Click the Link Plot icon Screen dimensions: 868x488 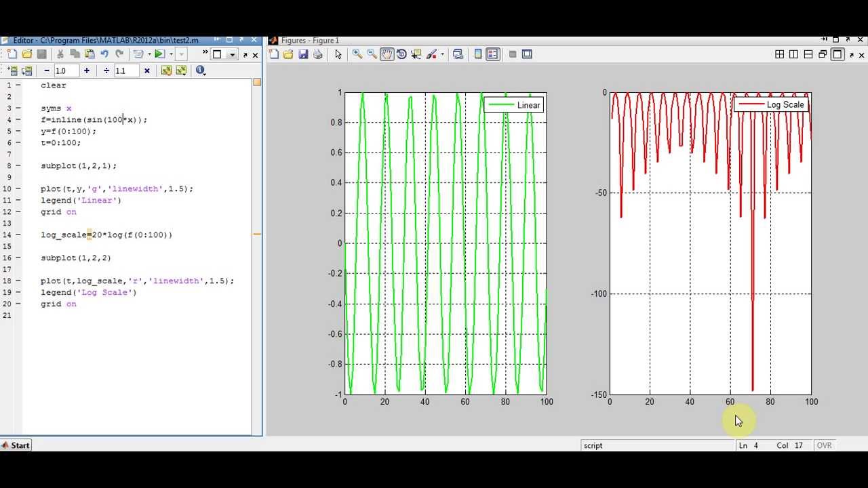coord(458,54)
